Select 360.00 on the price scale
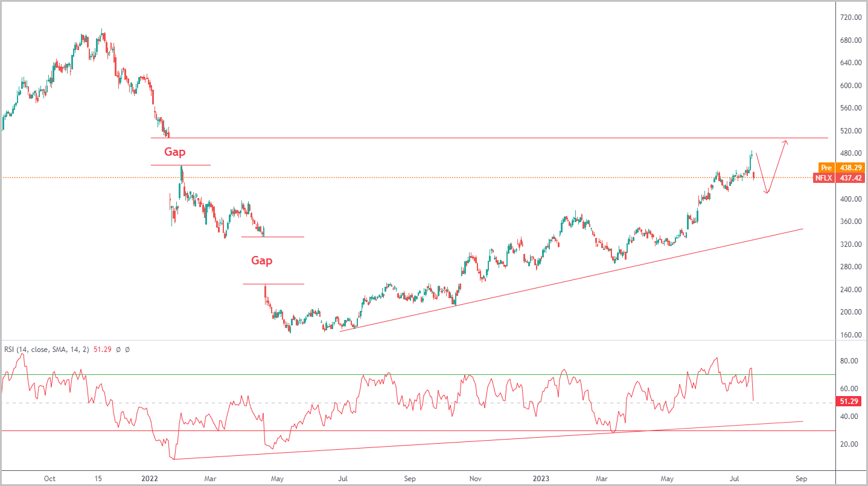868x486 pixels. (x=850, y=222)
